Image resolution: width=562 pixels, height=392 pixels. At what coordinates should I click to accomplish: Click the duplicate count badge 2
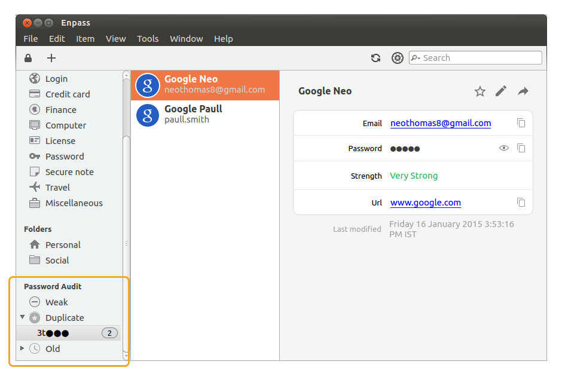coord(109,333)
